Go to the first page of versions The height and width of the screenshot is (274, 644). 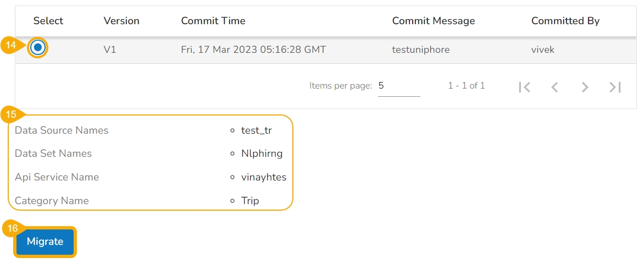pyautogui.click(x=524, y=87)
